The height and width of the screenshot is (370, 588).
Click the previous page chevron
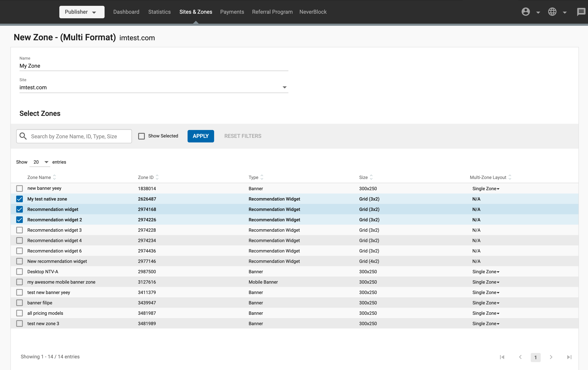coord(520,357)
